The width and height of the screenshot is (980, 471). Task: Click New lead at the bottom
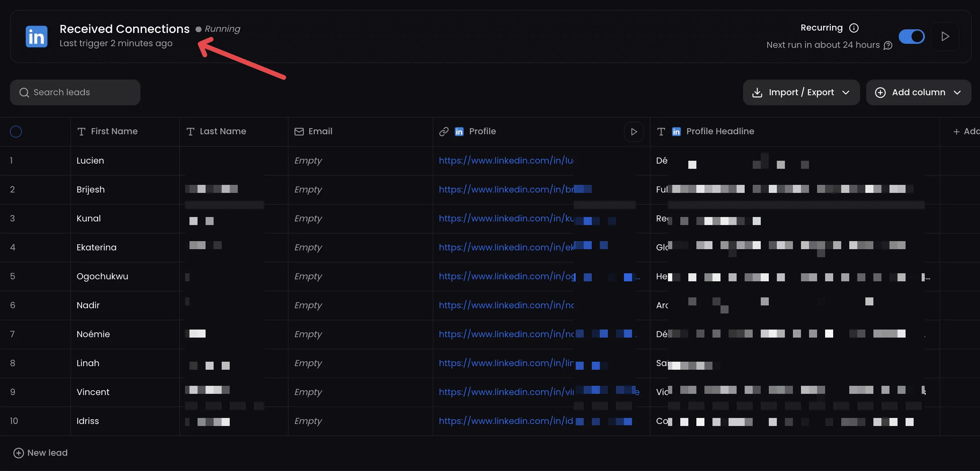(40, 453)
